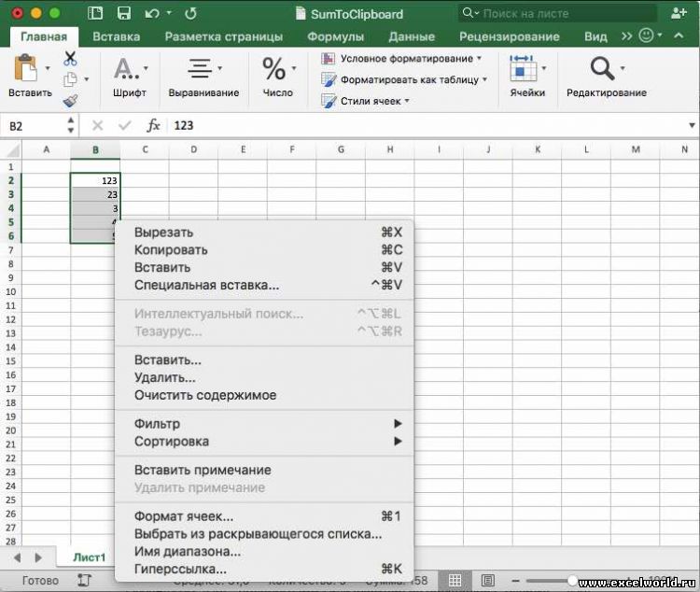Click the Name Box showing B2
700x592 pixels.
point(35,125)
